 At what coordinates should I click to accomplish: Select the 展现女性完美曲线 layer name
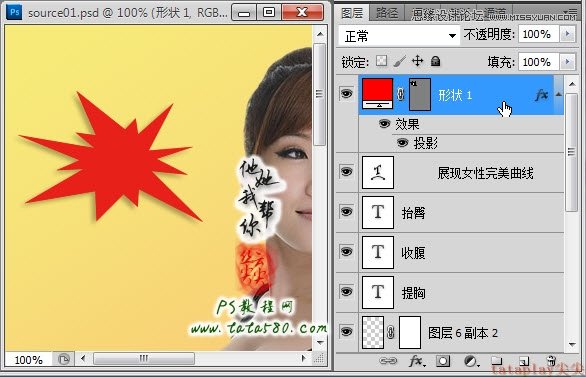(x=485, y=173)
